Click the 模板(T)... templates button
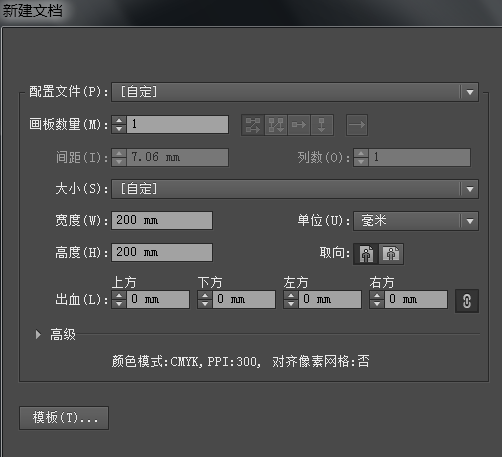 click(64, 418)
